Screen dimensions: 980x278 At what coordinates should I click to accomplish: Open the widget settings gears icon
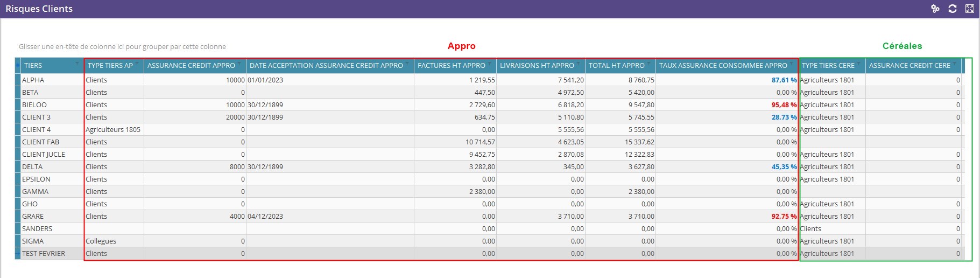point(935,9)
